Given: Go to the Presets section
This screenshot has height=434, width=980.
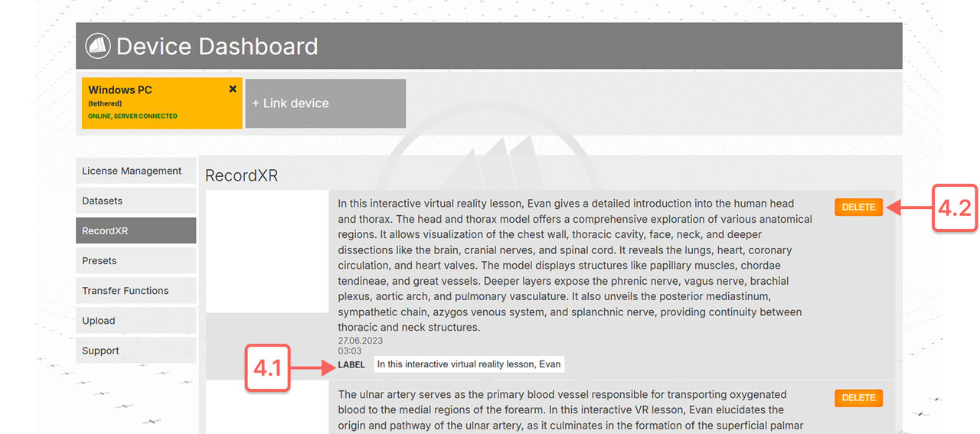Looking at the screenshot, I should pyautogui.click(x=136, y=260).
